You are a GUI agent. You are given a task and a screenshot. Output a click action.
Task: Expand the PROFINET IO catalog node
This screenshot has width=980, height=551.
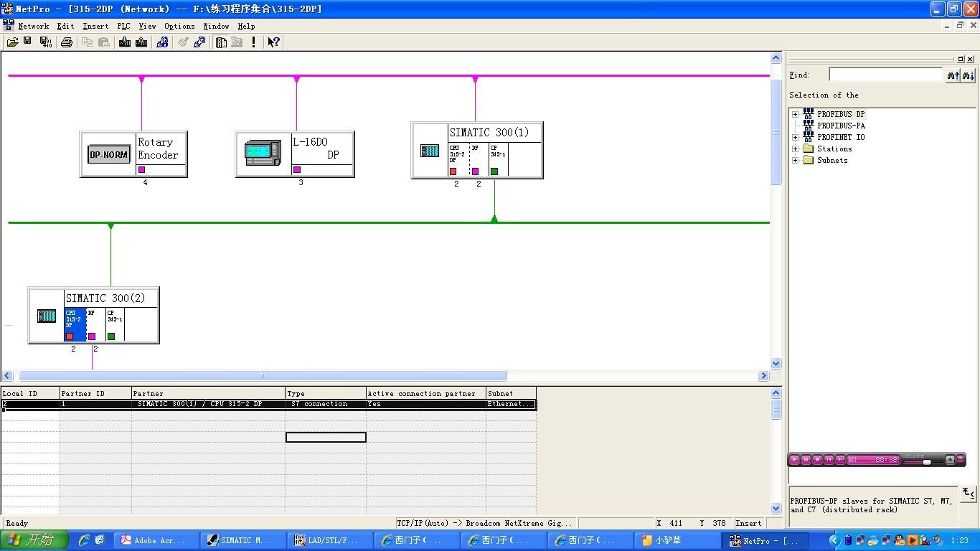click(795, 137)
